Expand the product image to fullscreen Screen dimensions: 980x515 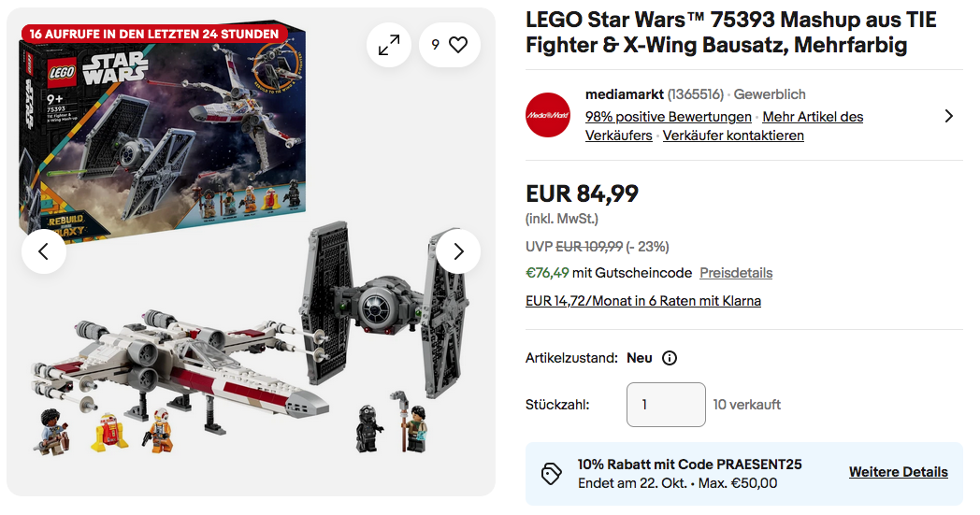pyautogui.click(x=389, y=45)
